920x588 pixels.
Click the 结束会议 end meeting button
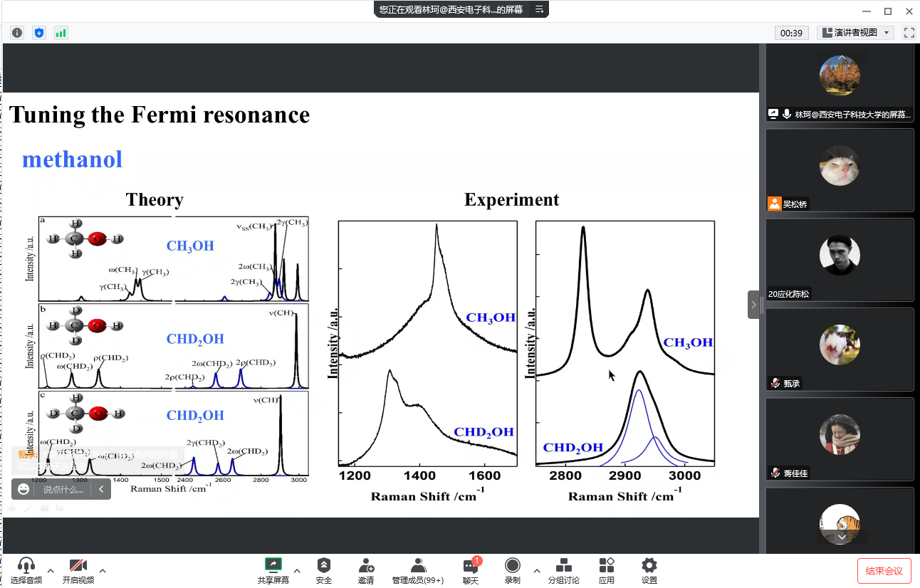coord(884,571)
